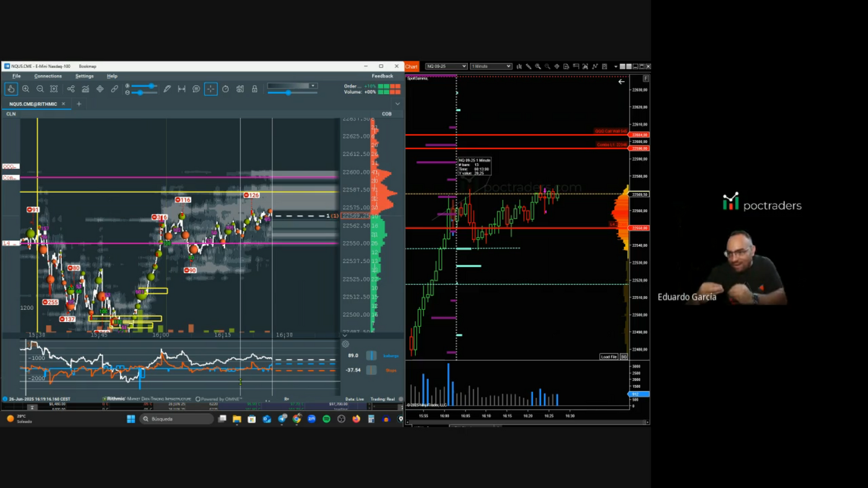This screenshot has width=868, height=488.
Task: Click the zoom-in tool on the right chart toolbar
Action: 538,66
